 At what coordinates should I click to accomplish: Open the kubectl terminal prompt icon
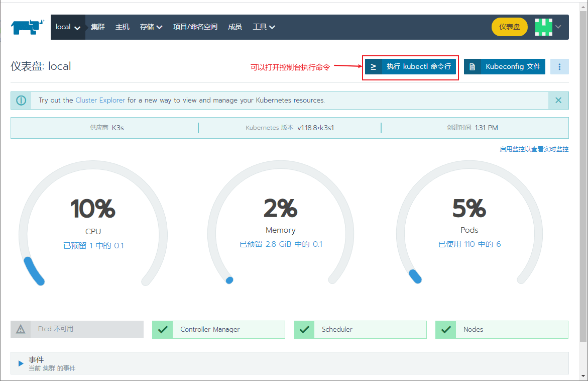tap(373, 67)
